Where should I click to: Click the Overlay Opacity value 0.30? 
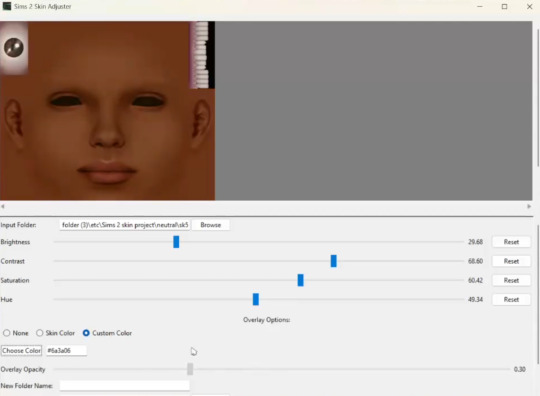coord(519,369)
